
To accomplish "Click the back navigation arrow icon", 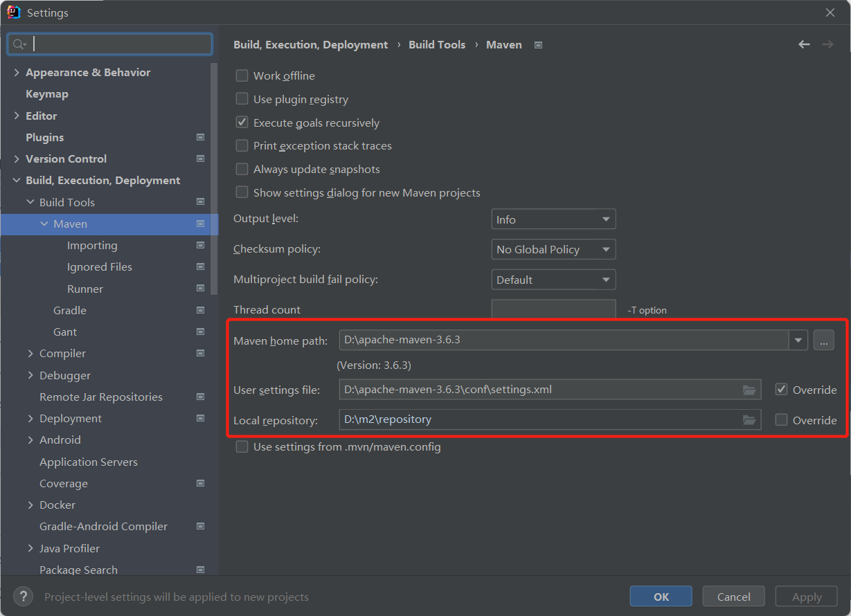I will coord(804,44).
